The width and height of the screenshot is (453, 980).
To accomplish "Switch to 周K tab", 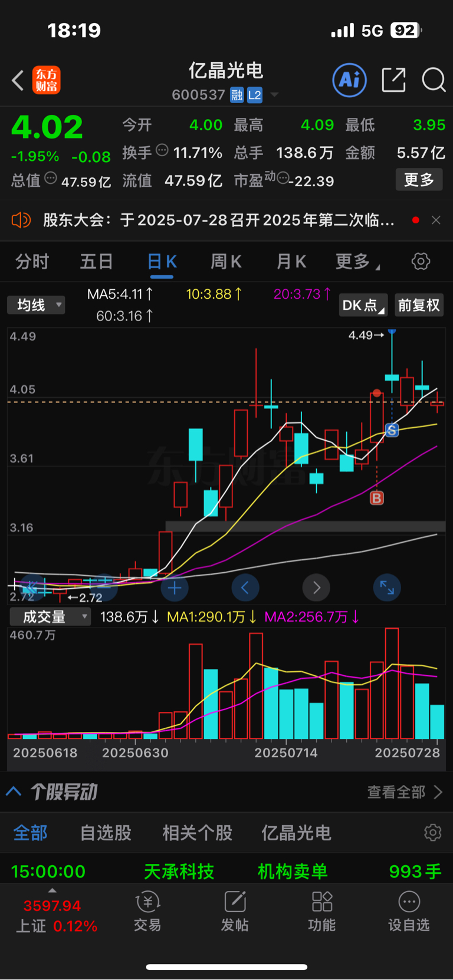I will click(x=226, y=262).
